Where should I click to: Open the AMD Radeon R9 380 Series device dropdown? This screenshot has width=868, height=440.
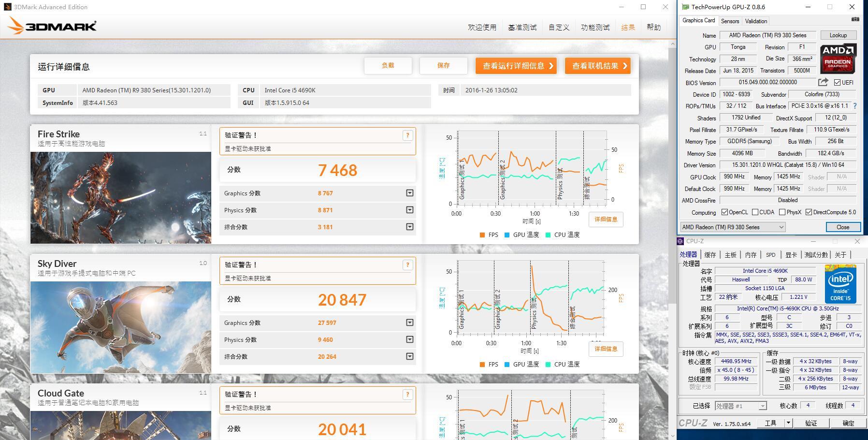pyautogui.click(x=782, y=227)
